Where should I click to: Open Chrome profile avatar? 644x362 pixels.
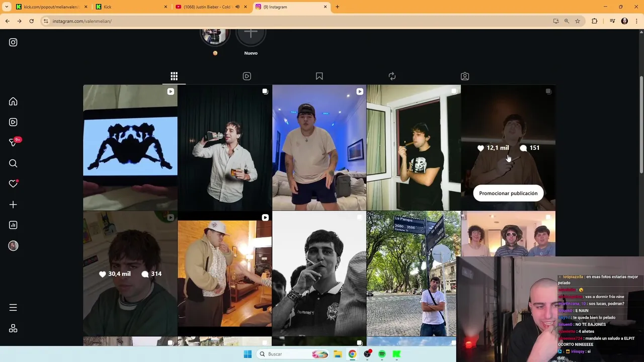[624, 21]
